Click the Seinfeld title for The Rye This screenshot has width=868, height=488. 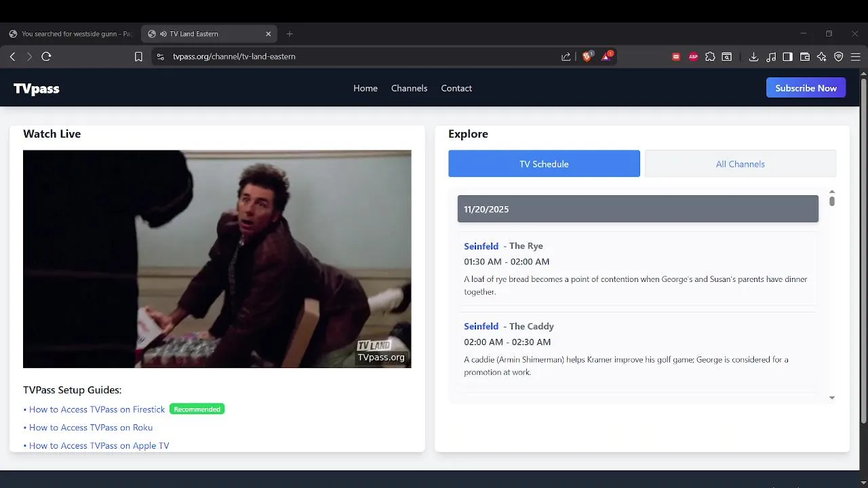[x=481, y=246]
